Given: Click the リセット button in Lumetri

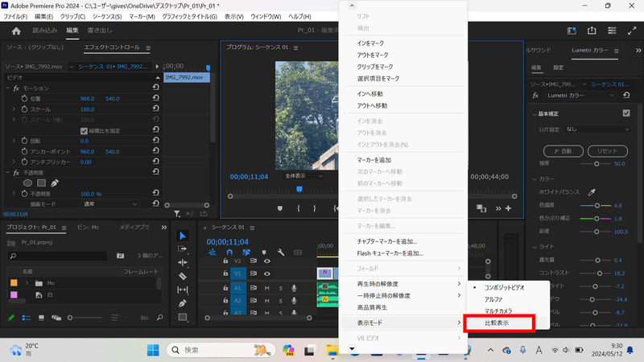Looking at the screenshot, I should coord(608,151).
